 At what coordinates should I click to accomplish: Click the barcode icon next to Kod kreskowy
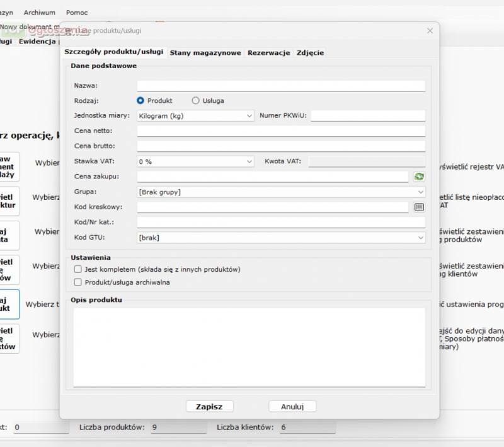point(419,207)
